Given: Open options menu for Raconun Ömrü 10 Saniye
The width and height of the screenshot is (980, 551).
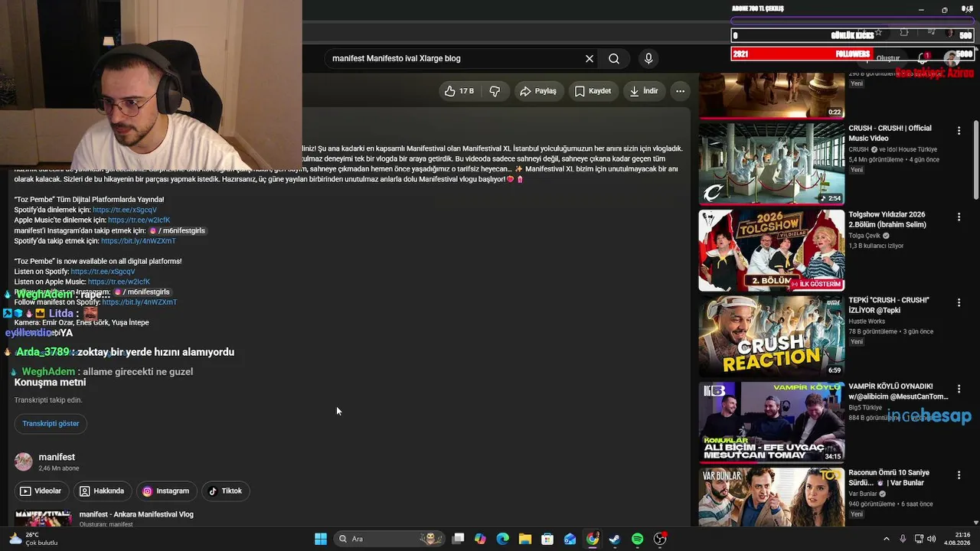Looking at the screenshot, I should (959, 475).
